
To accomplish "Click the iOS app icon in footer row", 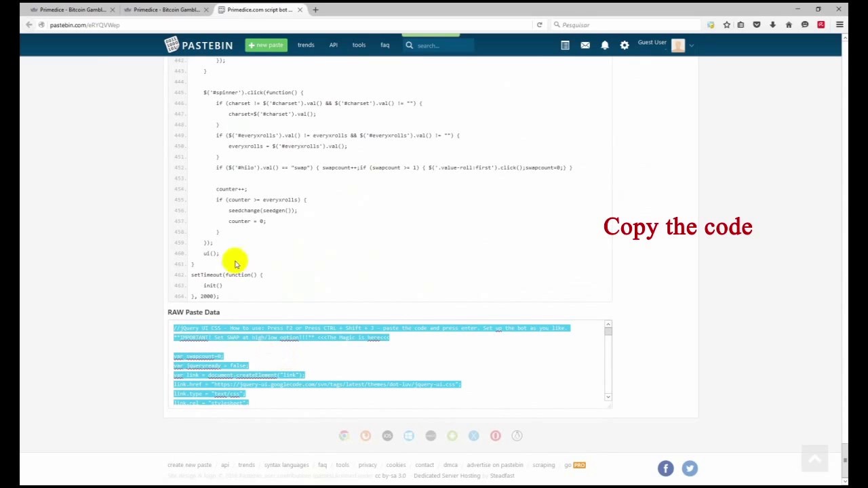I will (x=387, y=436).
